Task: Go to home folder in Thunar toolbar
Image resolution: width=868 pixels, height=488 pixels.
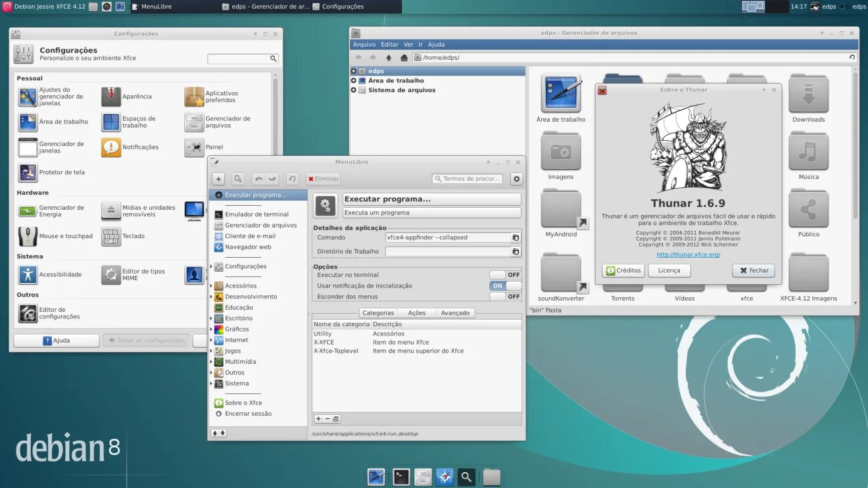Action: pyautogui.click(x=404, y=58)
